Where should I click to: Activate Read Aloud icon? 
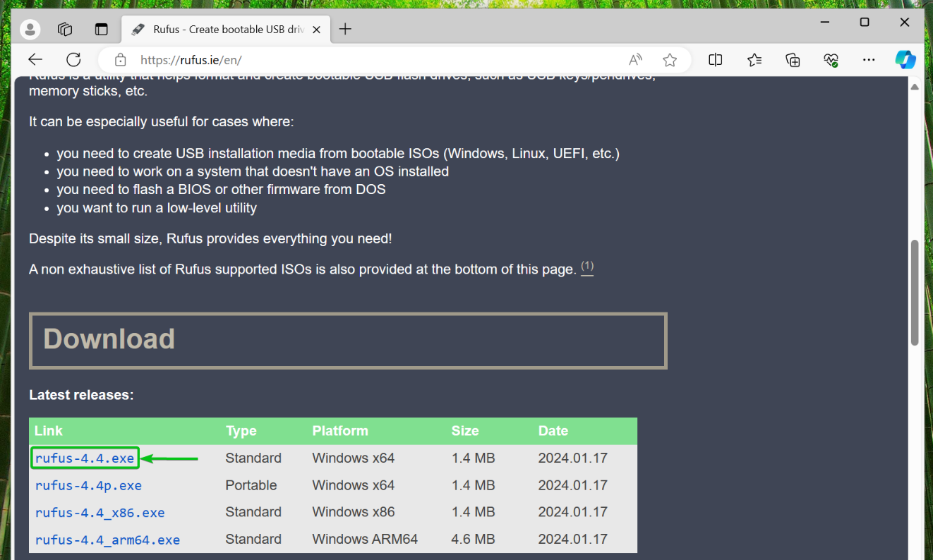(636, 60)
